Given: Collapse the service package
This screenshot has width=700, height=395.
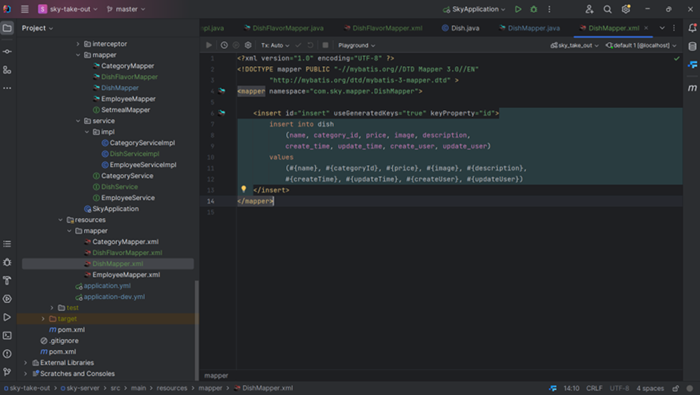Looking at the screenshot, I should (78, 121).
